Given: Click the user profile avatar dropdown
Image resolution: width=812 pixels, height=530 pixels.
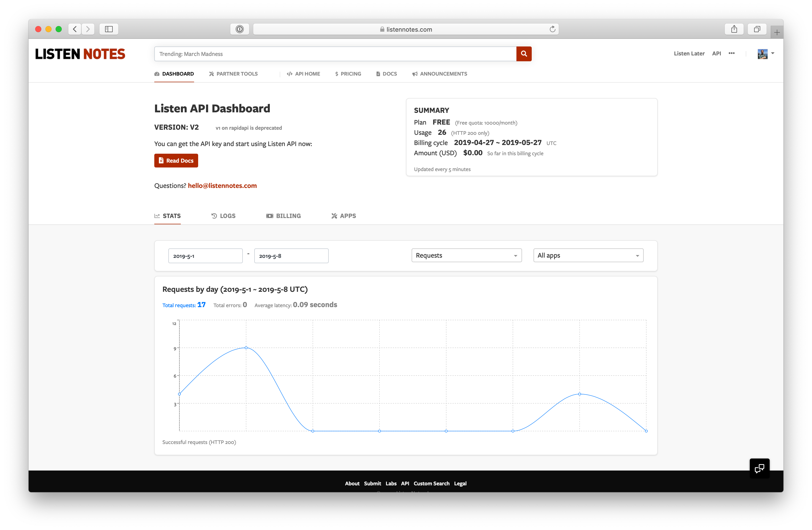Looking at the screenshot, I should coord(766,53).
